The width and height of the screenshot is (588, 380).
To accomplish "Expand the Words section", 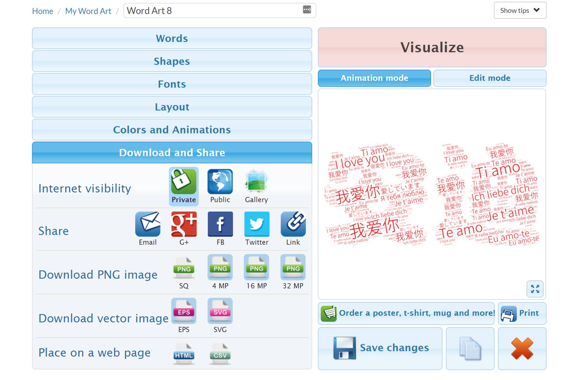I will pyautogui.click(x=172, y=39).
